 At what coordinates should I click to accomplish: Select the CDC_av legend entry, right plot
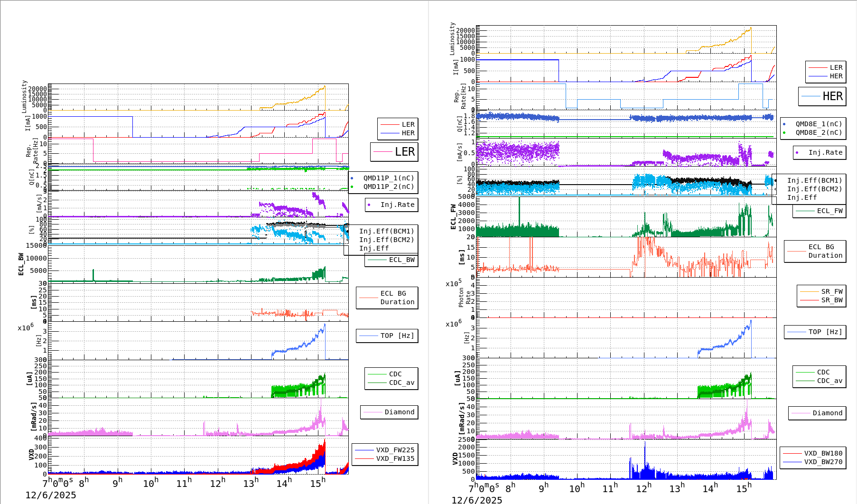(829, 381)
